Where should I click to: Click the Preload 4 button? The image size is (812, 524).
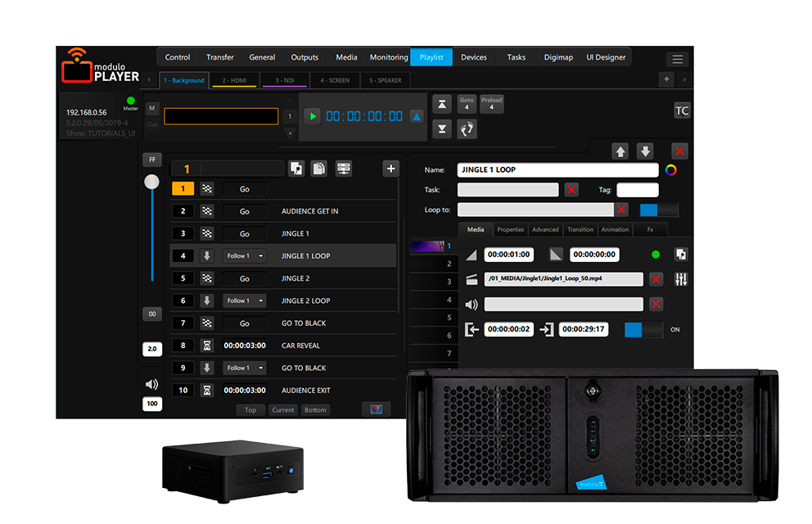(x=491, y=104)
